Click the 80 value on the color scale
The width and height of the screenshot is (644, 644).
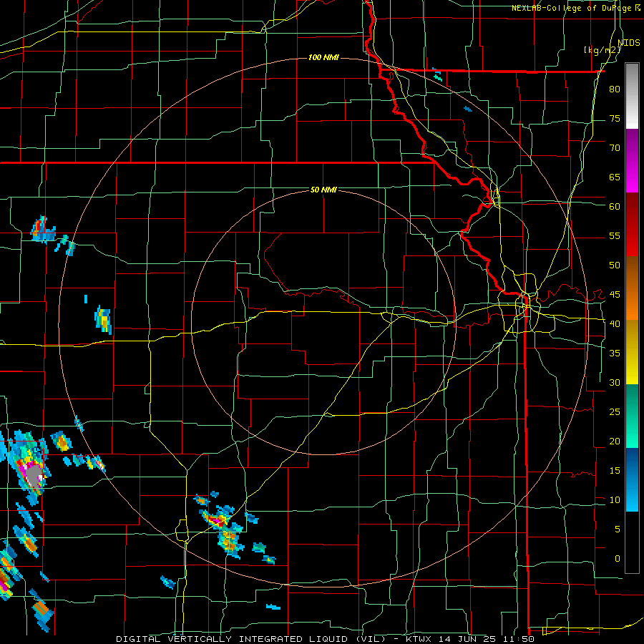tap(615, 89)
